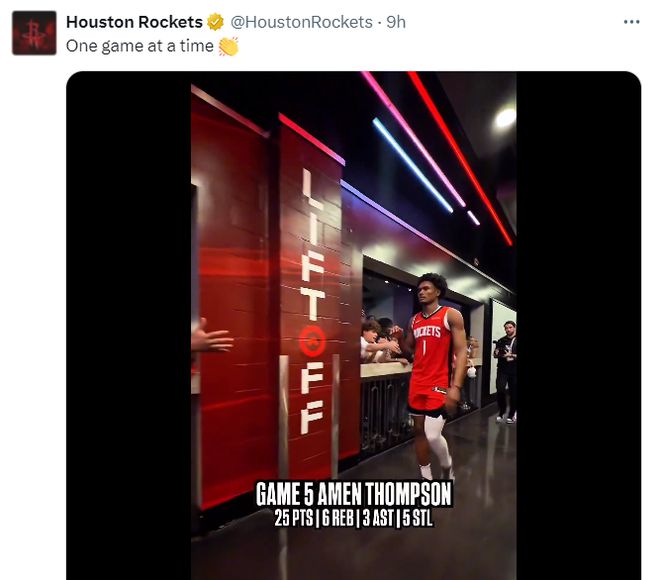Click the outstretched hand at video's left edge
Image resolution: width=660 pixels, height=580 pixels.
pyautogui.click(x=211, y=337)
